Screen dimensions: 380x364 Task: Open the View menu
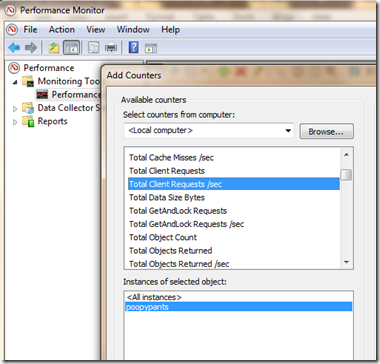[x=96, y=30]
